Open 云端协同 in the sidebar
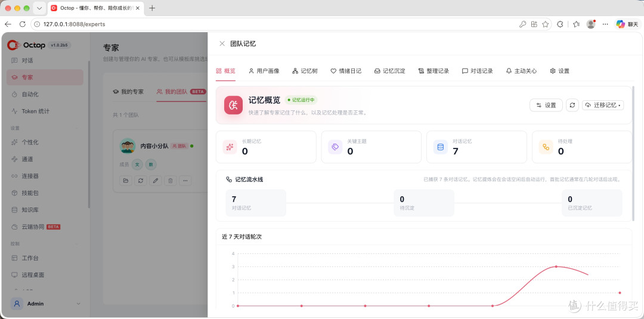Image resolution: width=644 pixels, height=319 pixels. (x=45, y=226)
